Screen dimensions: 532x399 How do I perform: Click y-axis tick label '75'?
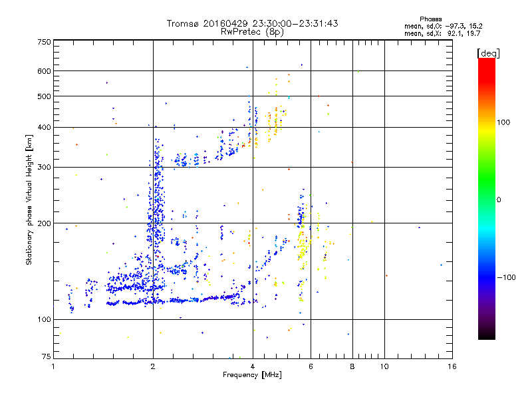(47, 356)
